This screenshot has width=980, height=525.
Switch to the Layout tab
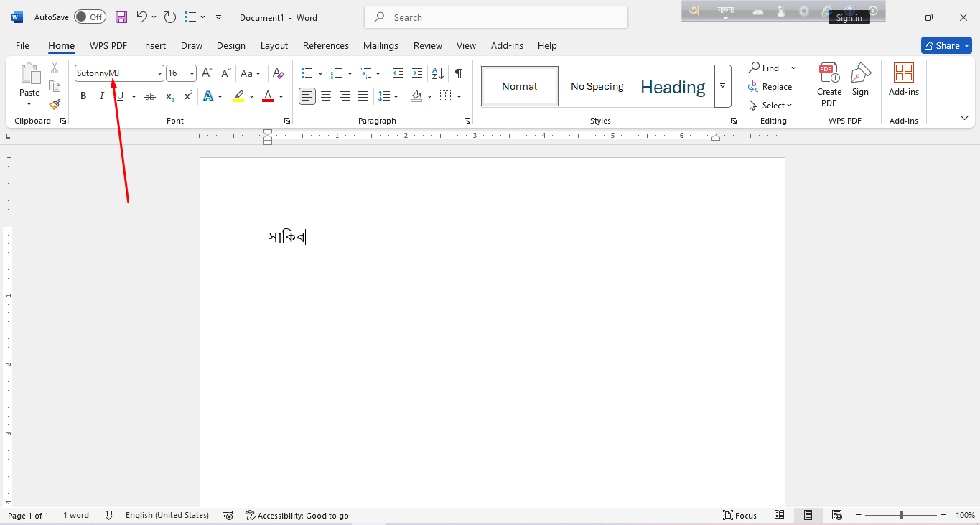(x=274, y=45)
